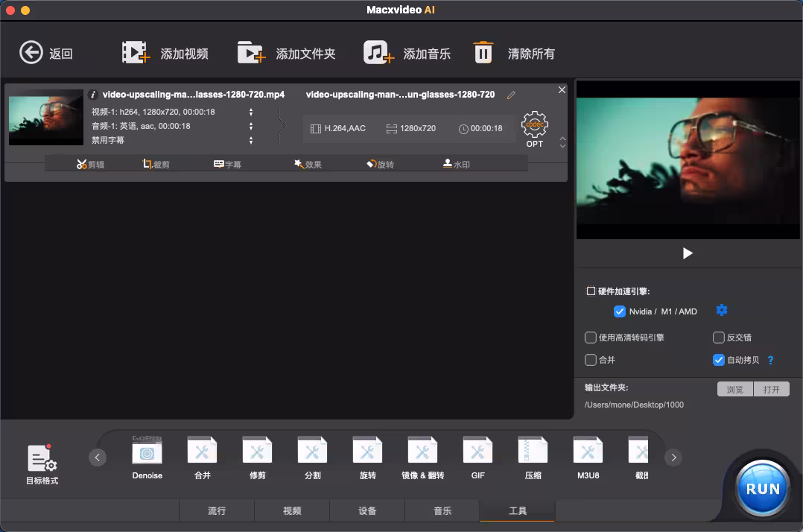Show video info with the i icon
The height and width of the screenshot is (532, 803).
click(x=92, y=95)
